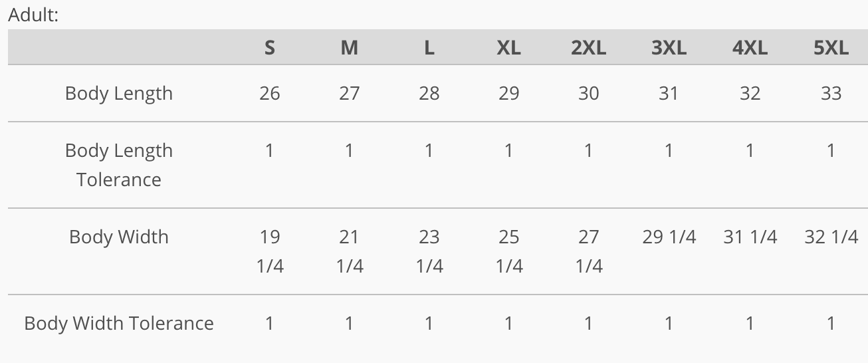Click the Body Width value 32 1/4
Screen dimensions: 868x363
[x=831, y=237]
